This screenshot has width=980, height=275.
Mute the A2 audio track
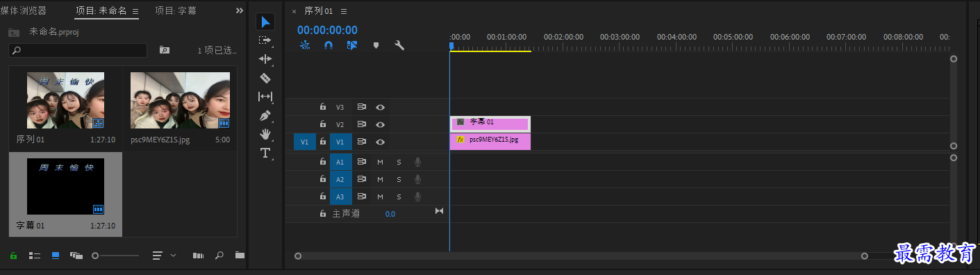click(x=380, y=179)
